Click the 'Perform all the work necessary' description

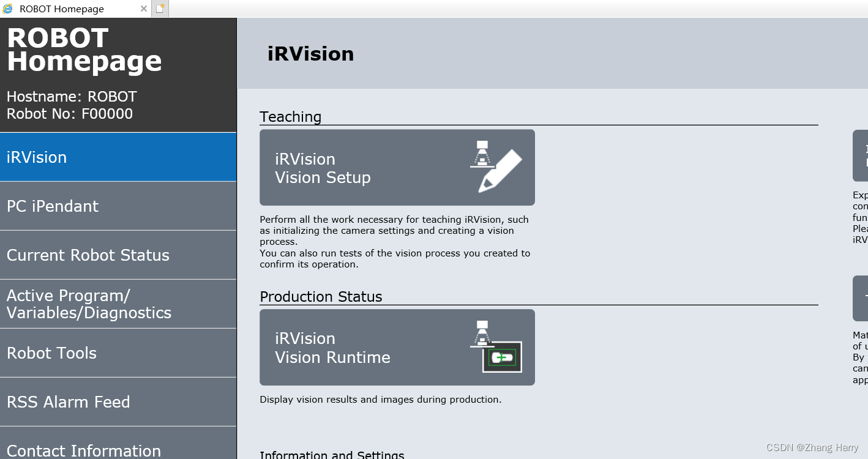[395, 242]
